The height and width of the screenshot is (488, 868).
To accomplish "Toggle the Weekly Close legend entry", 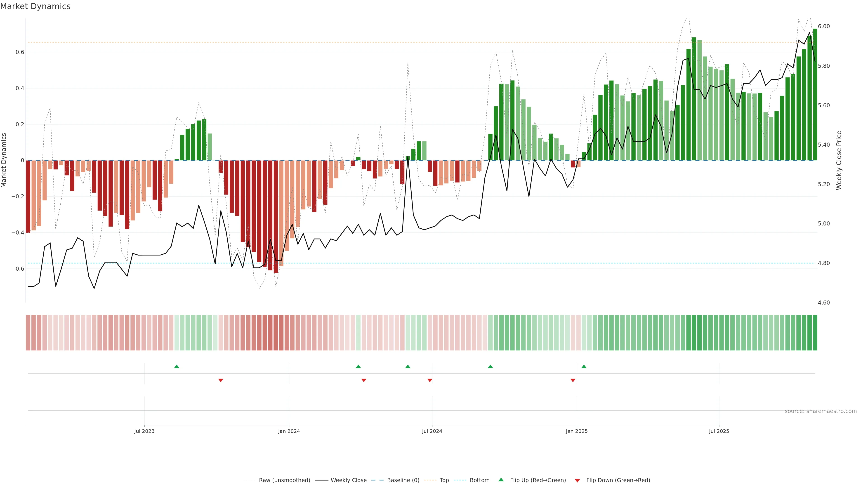I will click(348, 480).
